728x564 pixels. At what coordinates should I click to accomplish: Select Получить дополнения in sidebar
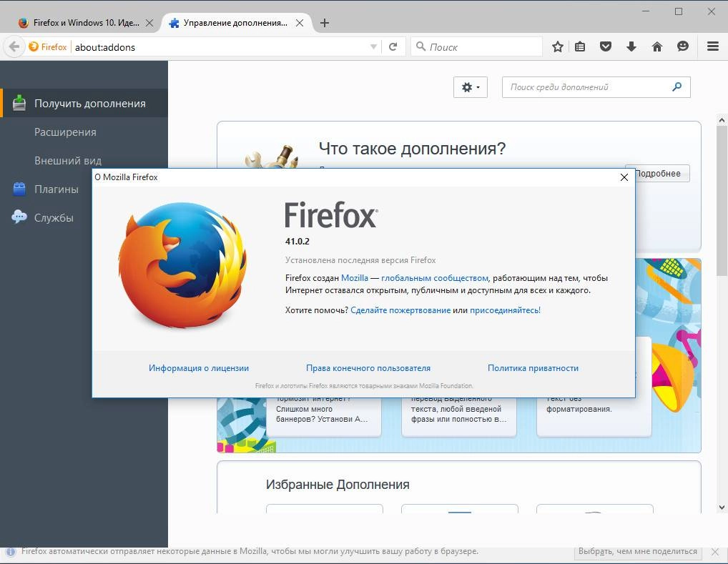[x=84, y=103]
